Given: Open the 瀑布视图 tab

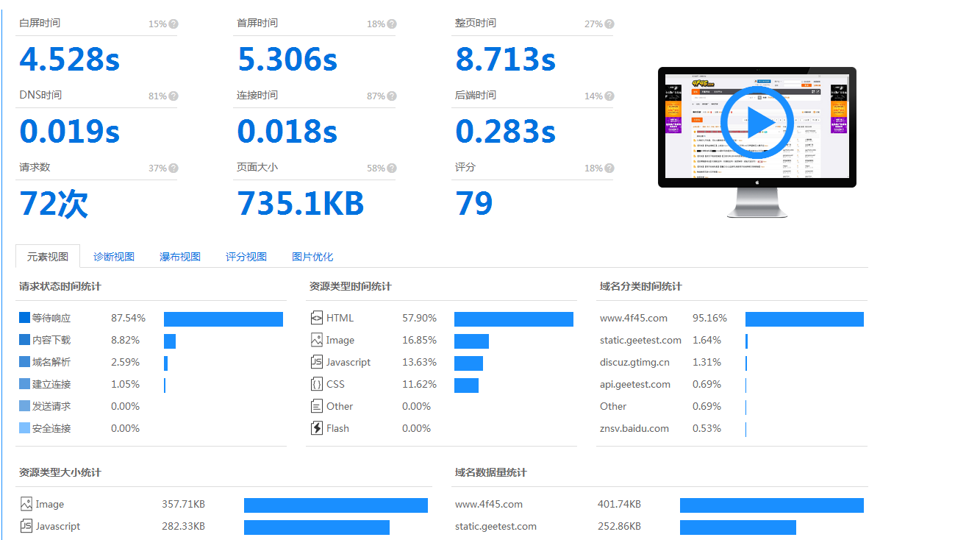Looking at the screenshot, I should click(x=180, y=257).
